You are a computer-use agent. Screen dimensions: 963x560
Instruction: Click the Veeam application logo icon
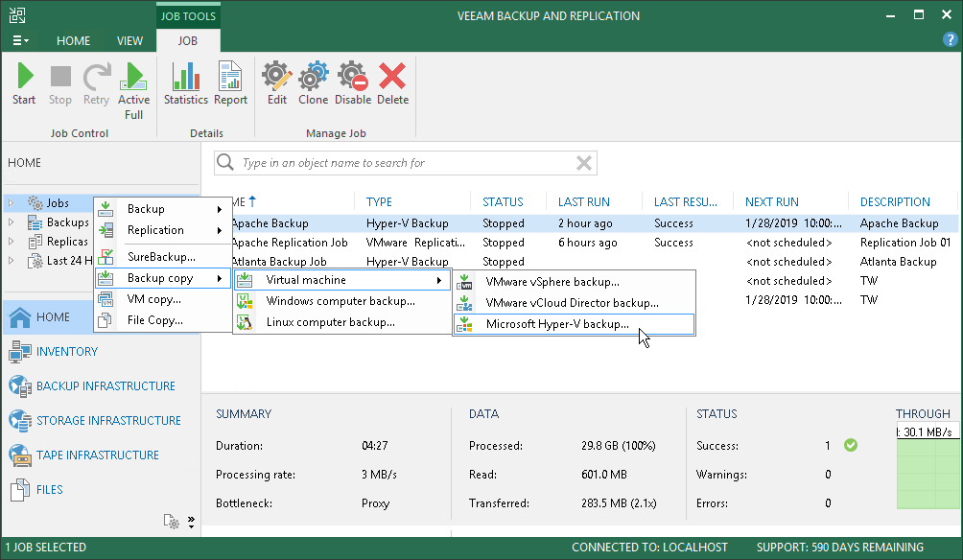tap(17, 15)
